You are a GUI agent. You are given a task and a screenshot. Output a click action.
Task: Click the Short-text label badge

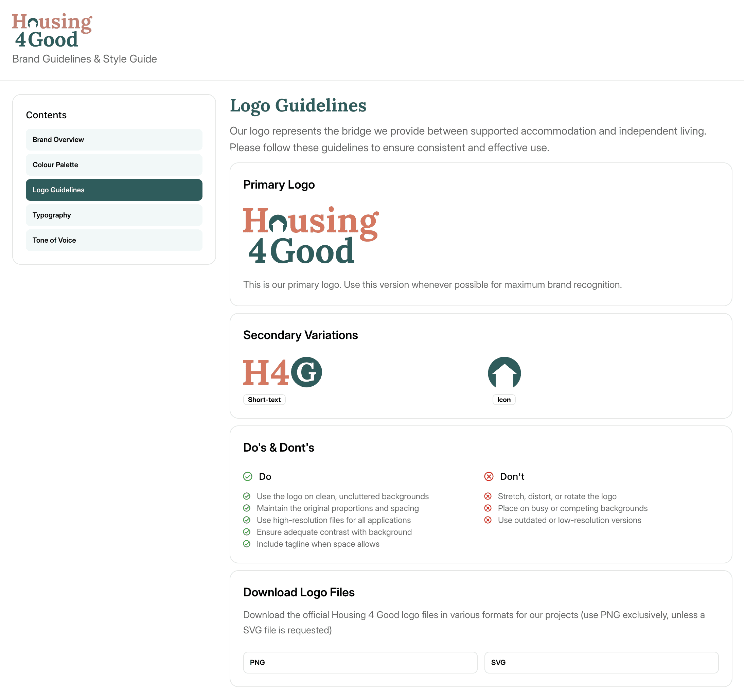[x=264, y=399]
